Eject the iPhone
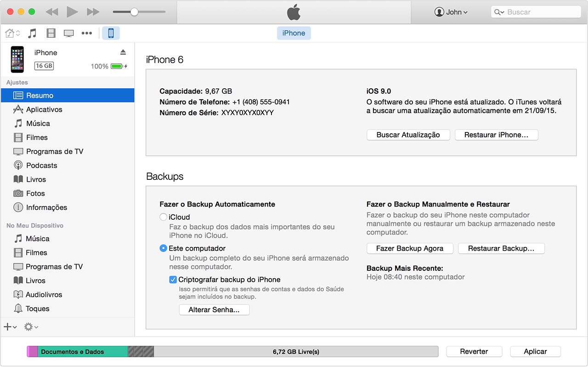Image resolution: width=588 pixels, height=367 pixels. click(123, 52)
